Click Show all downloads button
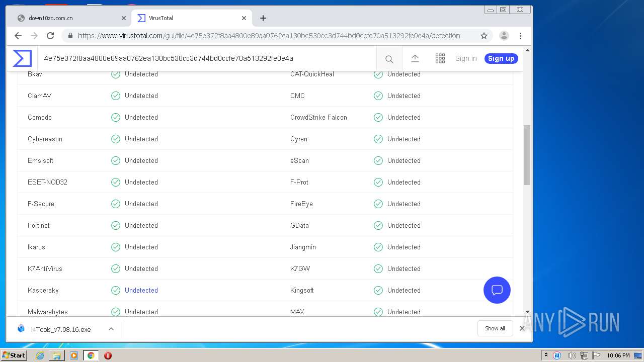This screenshot has width=644, height=362. (x=495, y=328)
